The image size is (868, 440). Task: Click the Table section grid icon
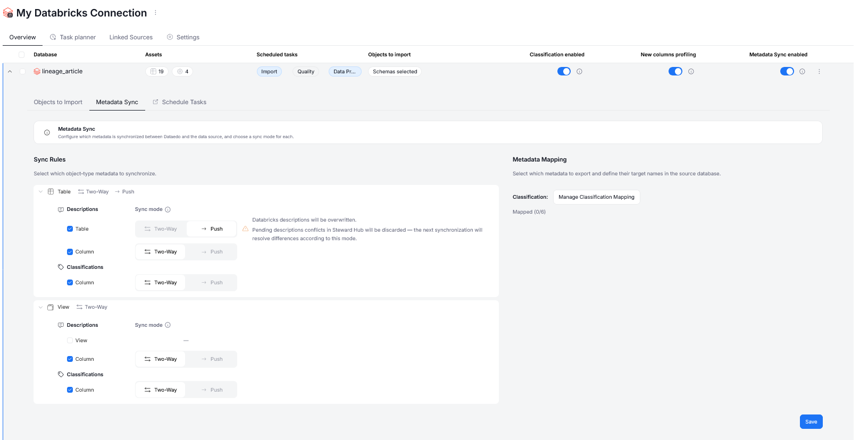(x=51, y=192)
